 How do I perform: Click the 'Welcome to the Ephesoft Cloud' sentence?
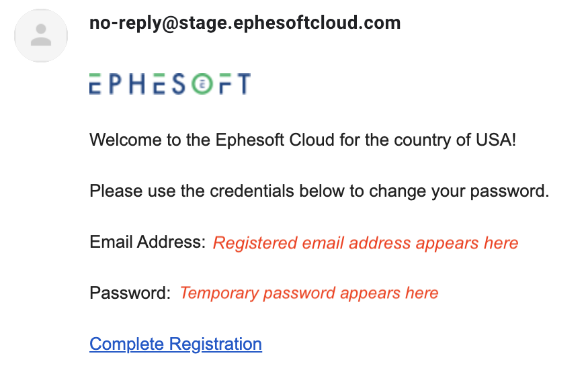coord(302,140)
